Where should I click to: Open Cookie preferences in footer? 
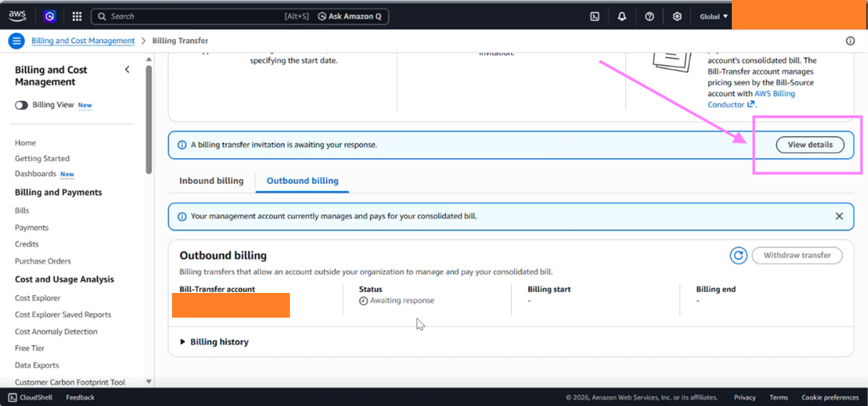point(830,397)
